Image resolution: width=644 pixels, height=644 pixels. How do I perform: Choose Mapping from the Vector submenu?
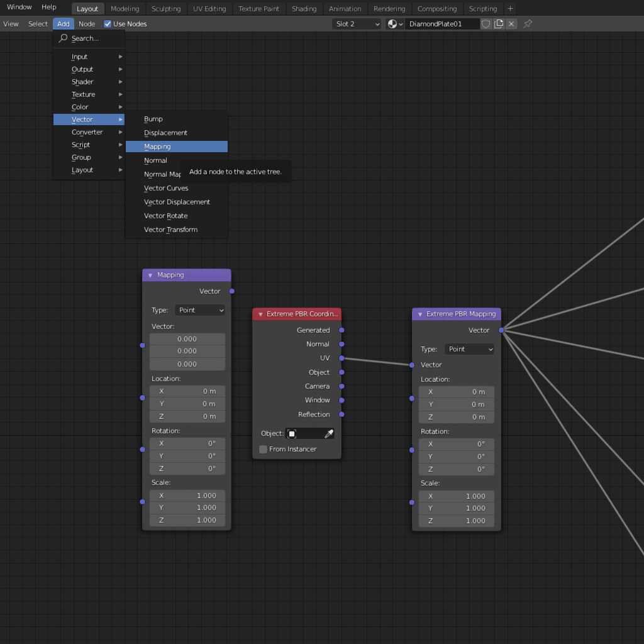point(157,147)
